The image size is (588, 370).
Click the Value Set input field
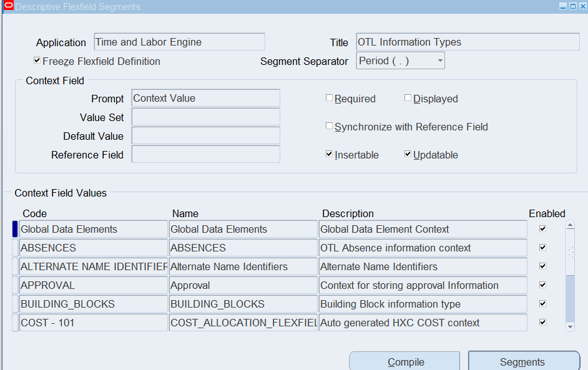click(205, 117)
